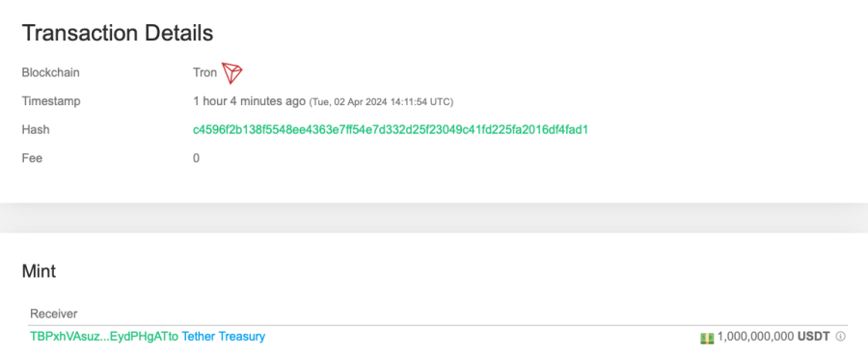
Task: Click the green money icon beside the amount
Action: click(707, 337)
